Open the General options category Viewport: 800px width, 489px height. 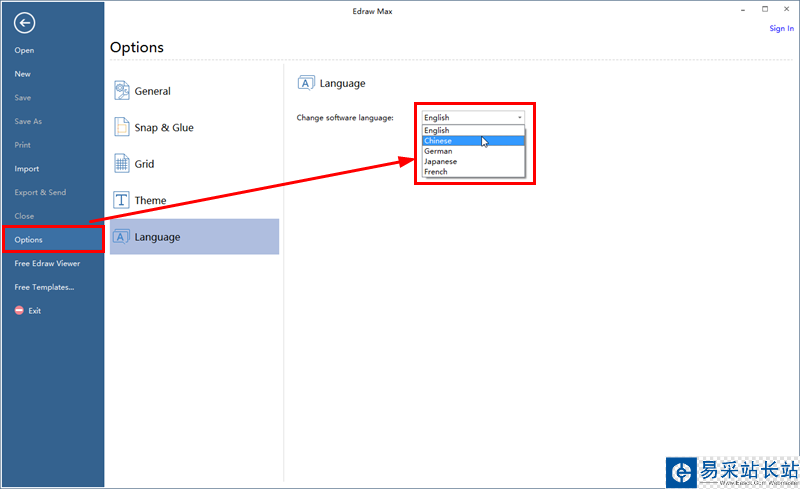point(194,91)
